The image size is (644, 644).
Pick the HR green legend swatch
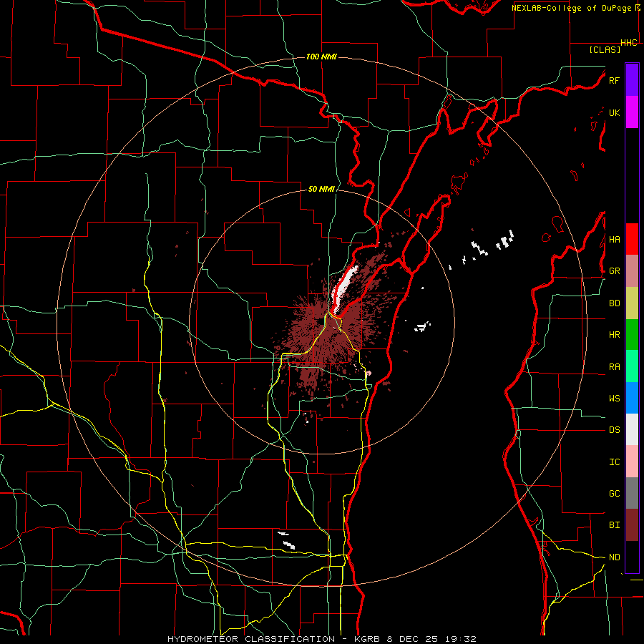click(632, 335)
